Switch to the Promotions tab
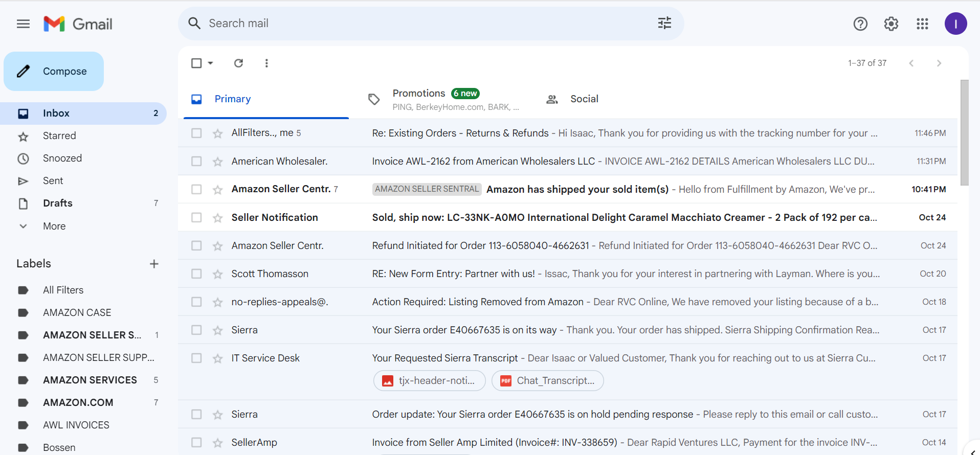This screenshot has height=455, width=980. click(x=445, y=99)
